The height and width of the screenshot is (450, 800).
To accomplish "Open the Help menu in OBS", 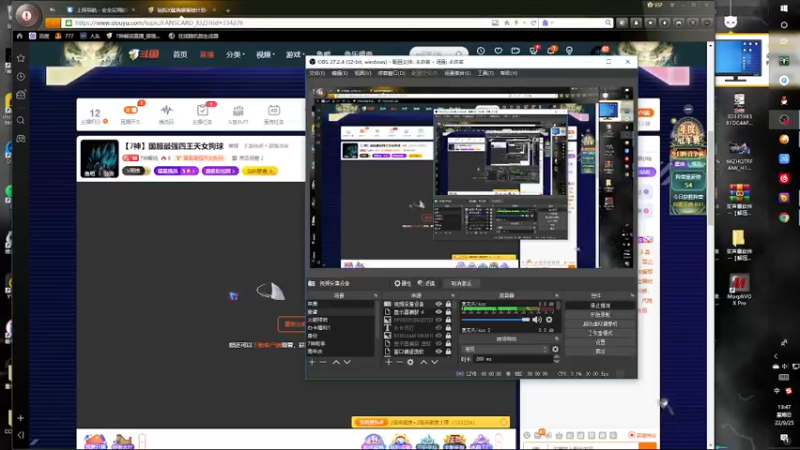I will pos(508,73).
